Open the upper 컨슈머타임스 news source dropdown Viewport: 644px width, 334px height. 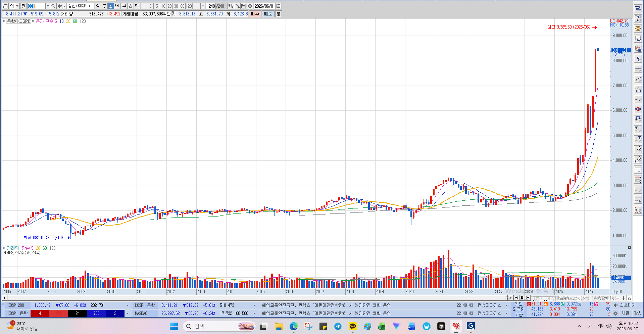click(506, 305)
